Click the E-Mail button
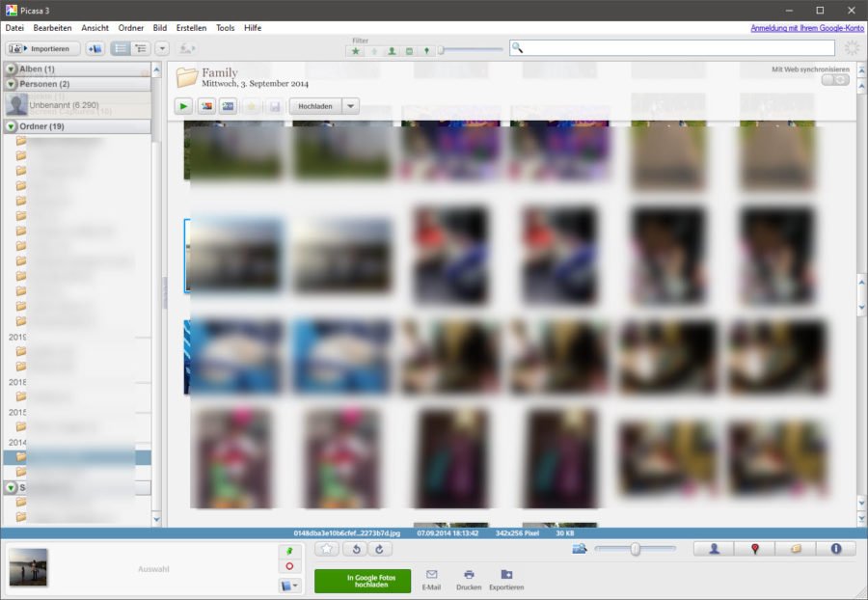The image size is (868, 600). coord(431,580)
